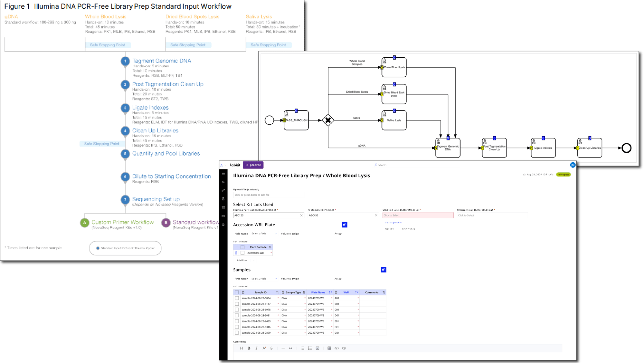
Task: Insert a numbered list in comments editor
Action: pos(310,348)
